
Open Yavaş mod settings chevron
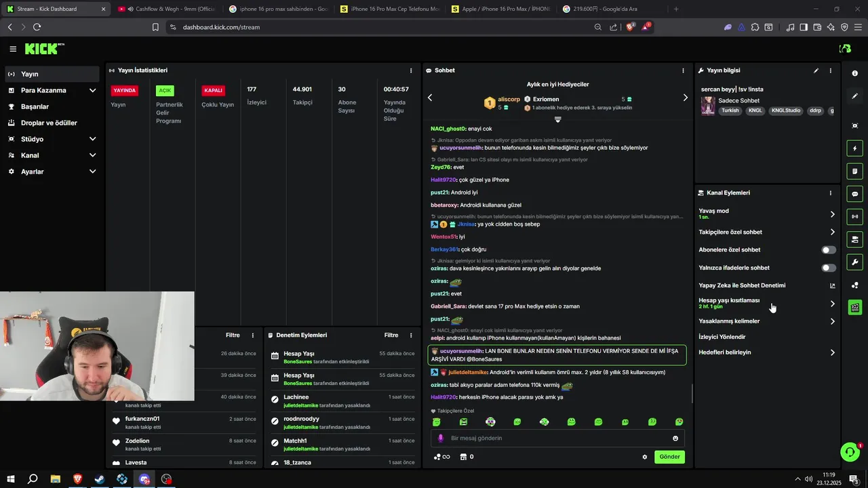833,214
